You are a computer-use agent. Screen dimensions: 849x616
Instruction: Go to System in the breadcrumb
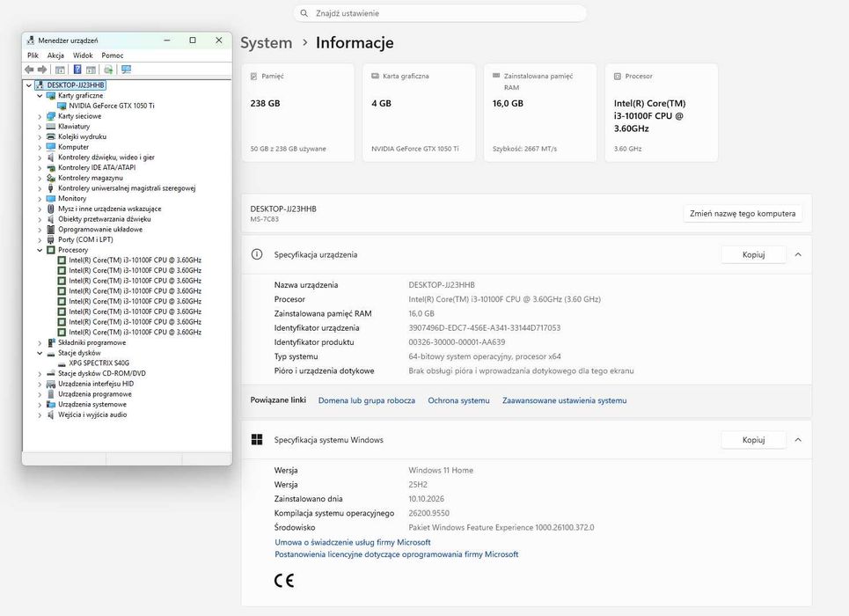(267, 43)
